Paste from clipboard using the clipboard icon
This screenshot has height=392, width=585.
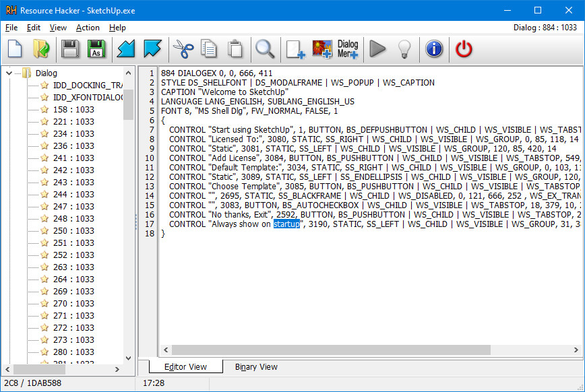(x=235, y=49)
